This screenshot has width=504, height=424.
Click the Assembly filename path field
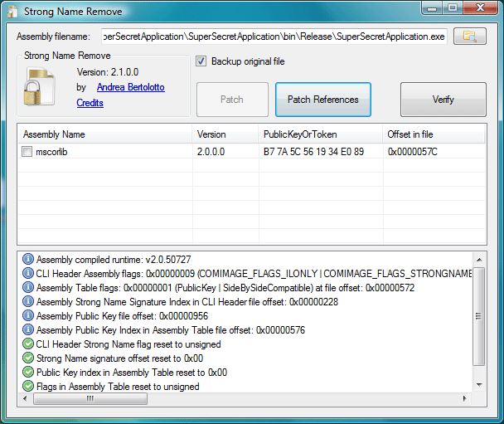(274, 37)
